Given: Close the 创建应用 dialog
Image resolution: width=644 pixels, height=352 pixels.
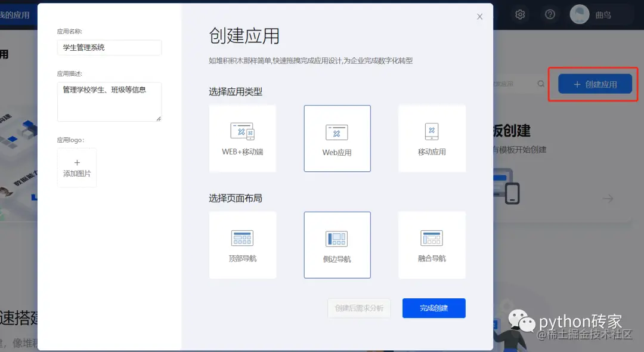Looking at the screenshot, I should pos(479,16).
